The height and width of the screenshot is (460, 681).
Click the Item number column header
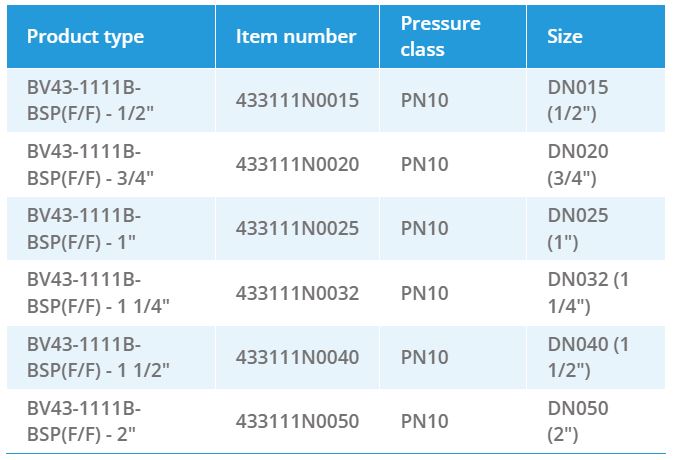click(x=296, y=37)
